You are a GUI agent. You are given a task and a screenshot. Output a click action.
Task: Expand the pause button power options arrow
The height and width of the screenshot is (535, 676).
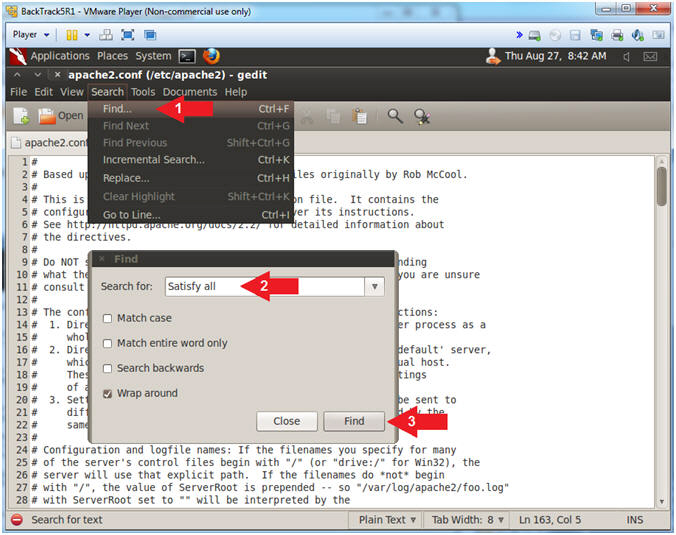(x=87, y=35)
